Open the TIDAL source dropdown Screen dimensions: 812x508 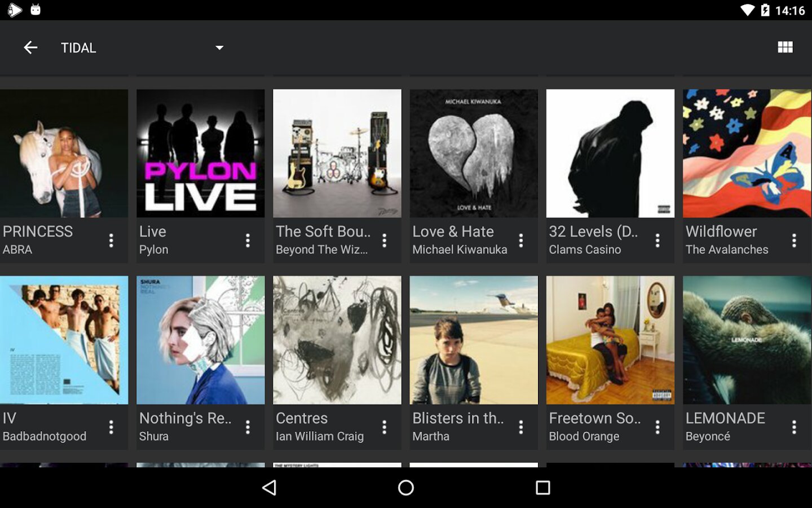219,48
